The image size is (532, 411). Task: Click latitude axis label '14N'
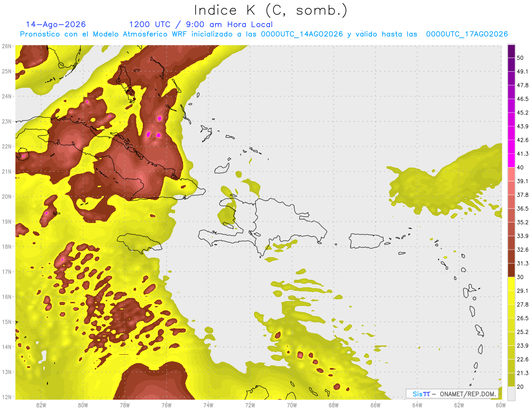6,347
